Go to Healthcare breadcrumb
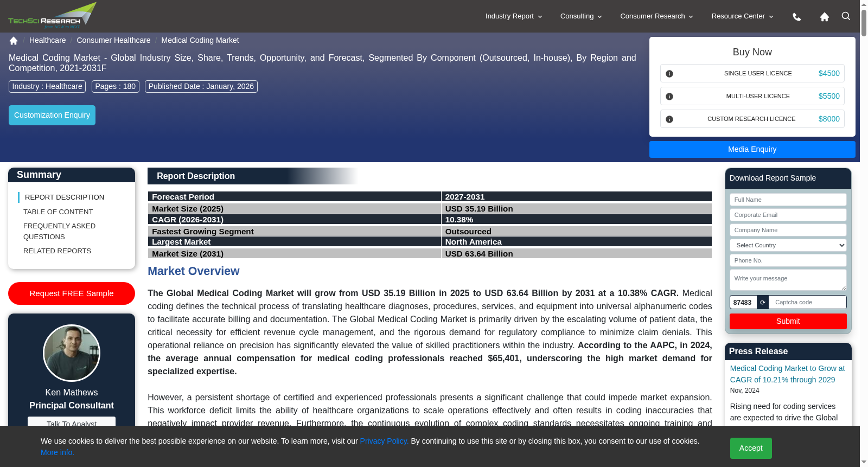 click(47, 40)
